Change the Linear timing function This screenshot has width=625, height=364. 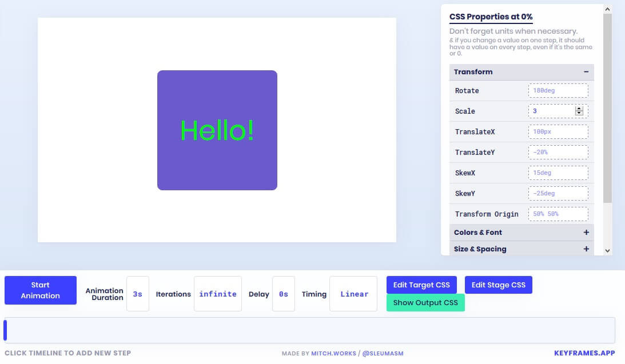point(353,294)
